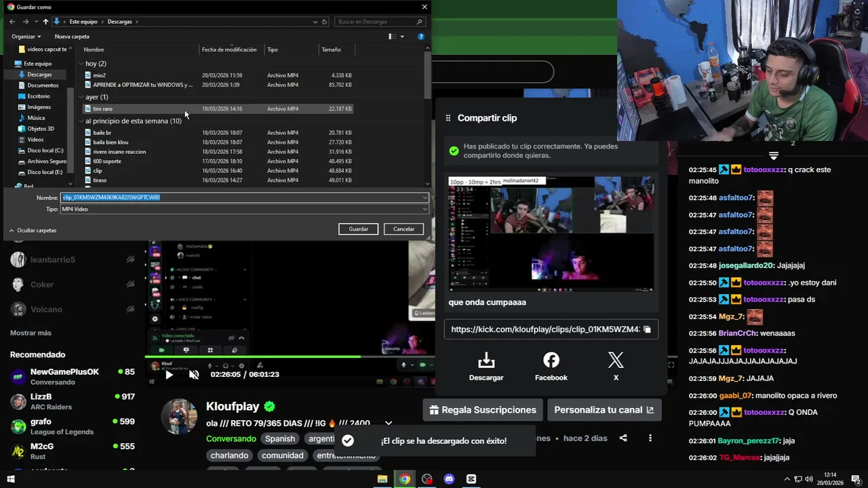Image resolution: width=868 pixels, height=488 pixels.
Task: Select Disco local (C:) drive
Action: point(45,150)
